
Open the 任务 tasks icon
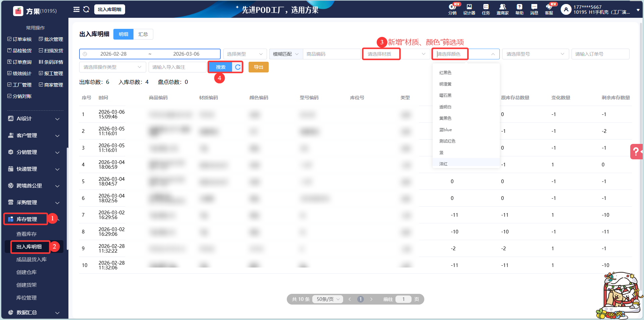click(x=486, y=9)
